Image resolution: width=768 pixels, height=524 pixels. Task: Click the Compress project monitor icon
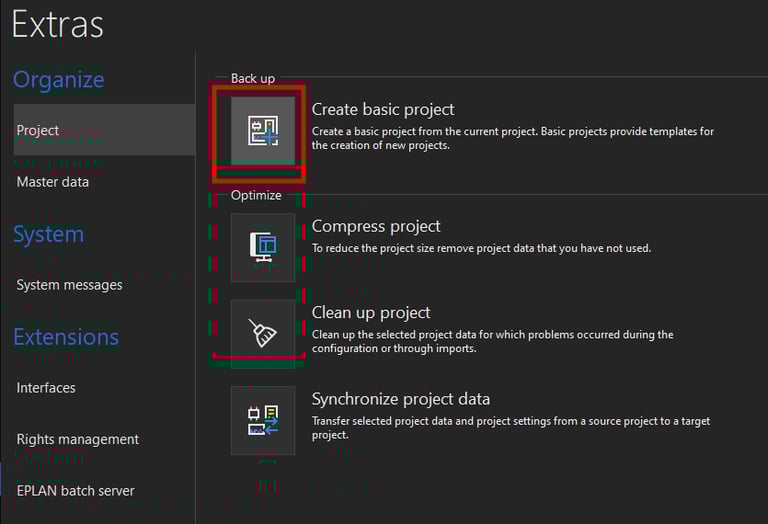263,247
